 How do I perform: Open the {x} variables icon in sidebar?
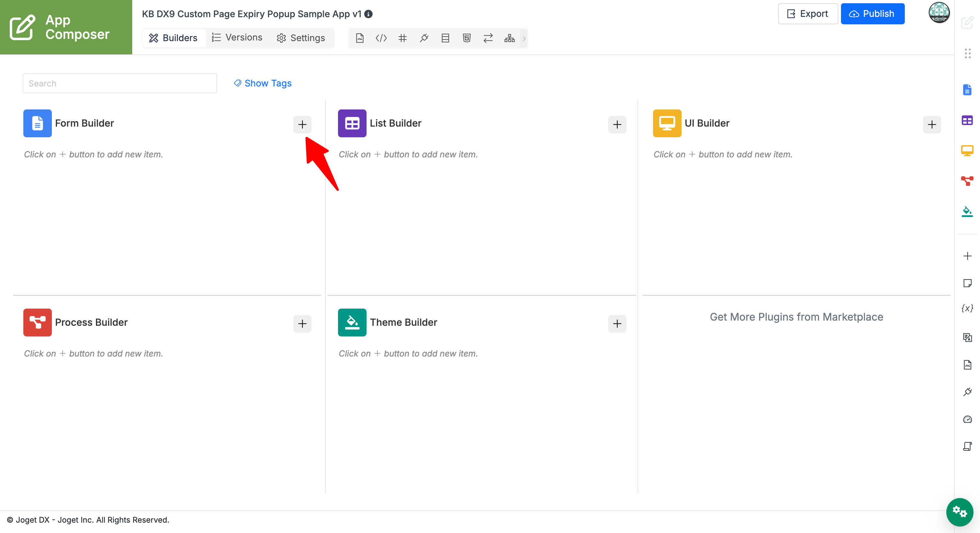click(x=967, y=308)
